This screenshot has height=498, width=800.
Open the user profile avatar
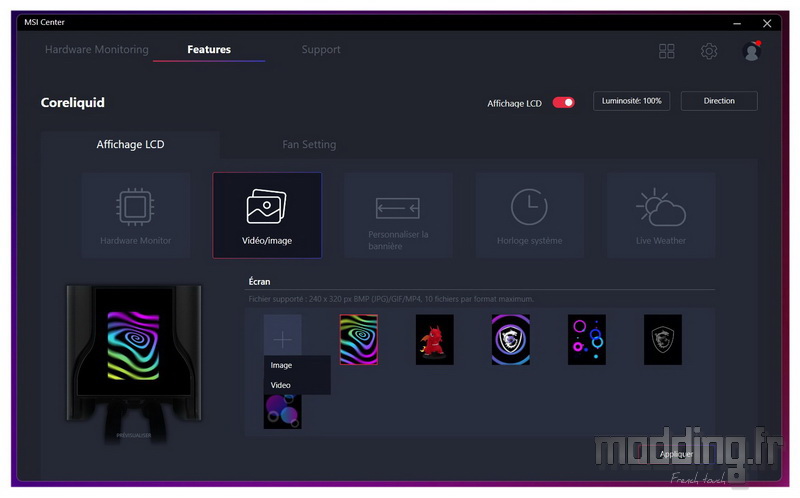[x=751, y=51]
